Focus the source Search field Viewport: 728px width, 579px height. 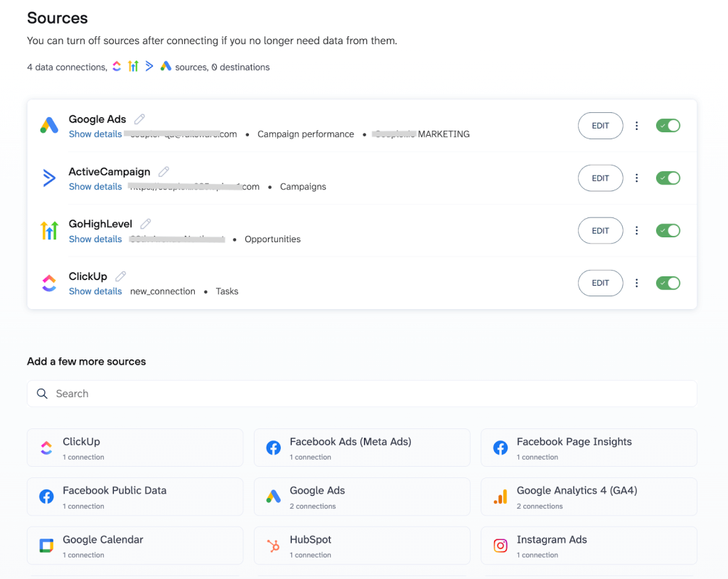click(x=362, y=394)
